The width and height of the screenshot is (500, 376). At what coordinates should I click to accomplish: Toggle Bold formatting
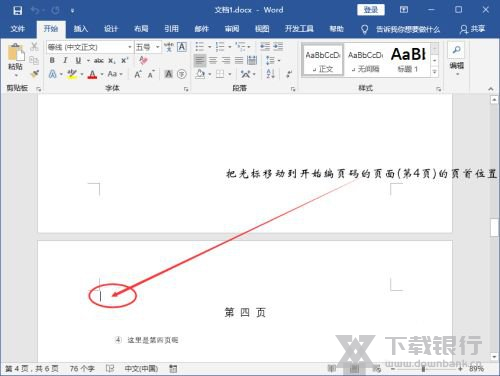[52, 60]
